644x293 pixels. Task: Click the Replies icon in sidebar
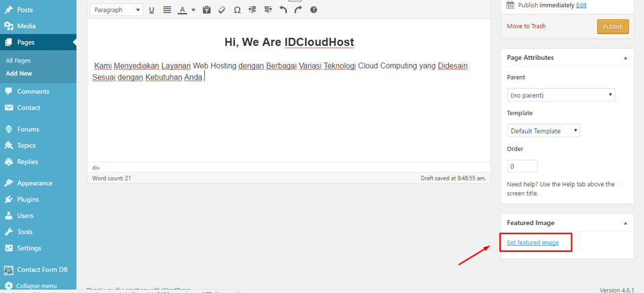[x=9, y=162]
